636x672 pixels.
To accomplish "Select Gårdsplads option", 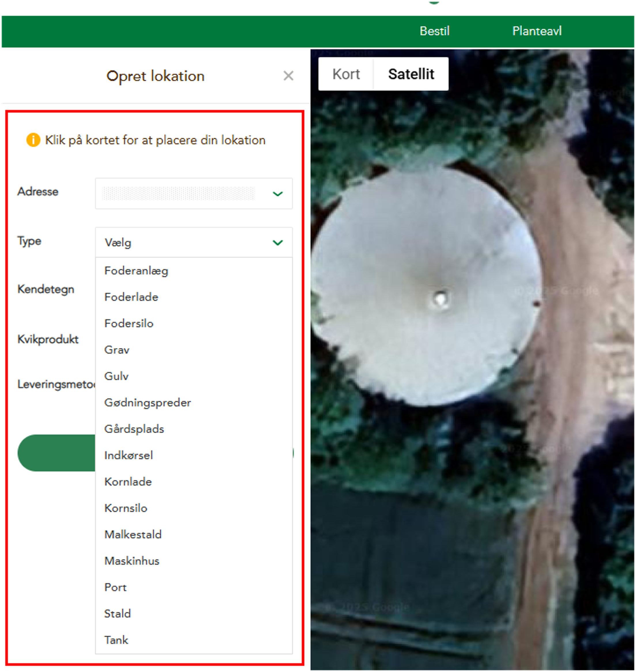I will click(134, 429).
